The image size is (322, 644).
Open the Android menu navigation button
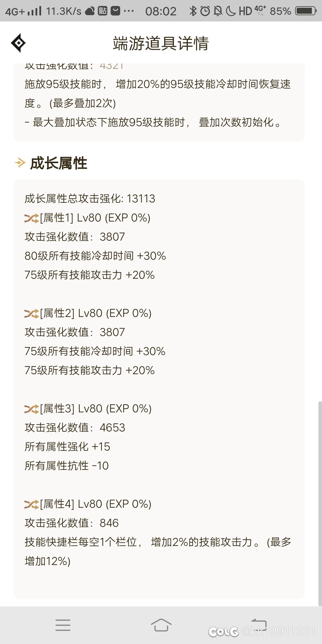pyautogui.click(x=63, y=625)
